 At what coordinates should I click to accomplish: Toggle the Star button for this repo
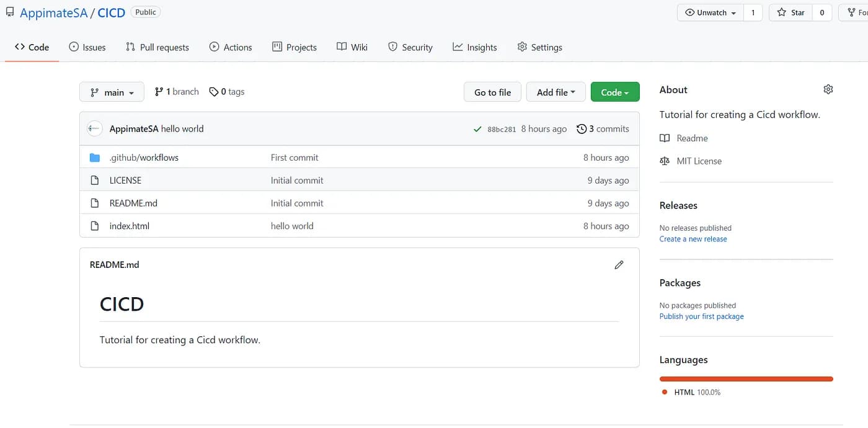point(790,12)
